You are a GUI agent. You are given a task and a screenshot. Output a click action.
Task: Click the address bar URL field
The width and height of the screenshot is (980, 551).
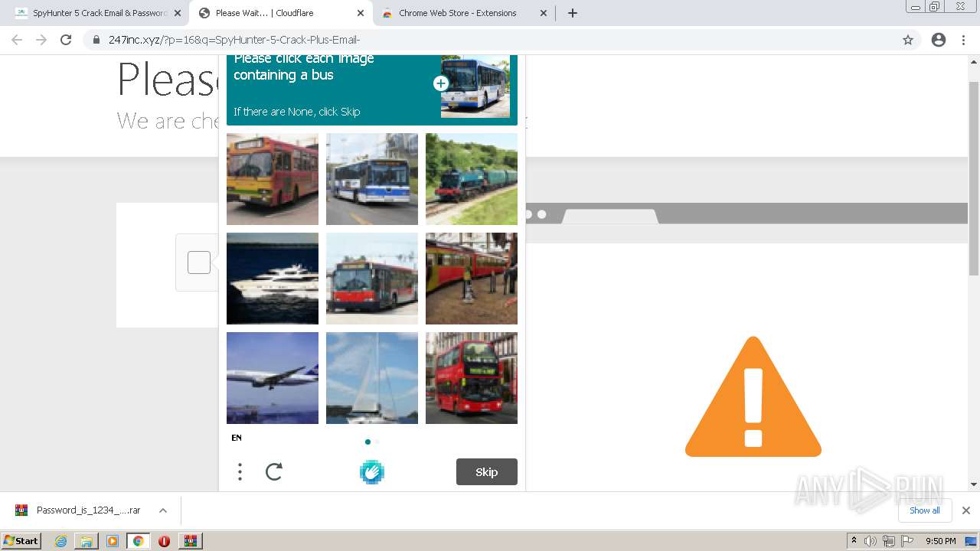point(490,40)
